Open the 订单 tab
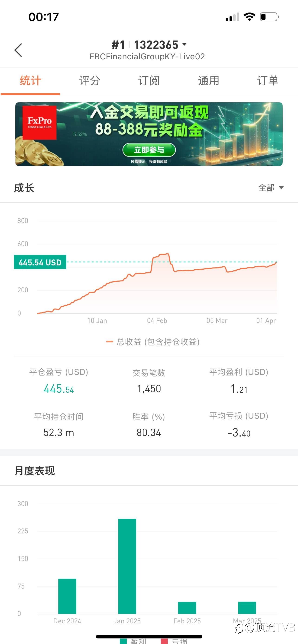The width and height of the screenshot is (298, 644). pyautogui.click(x=268, y=81)
